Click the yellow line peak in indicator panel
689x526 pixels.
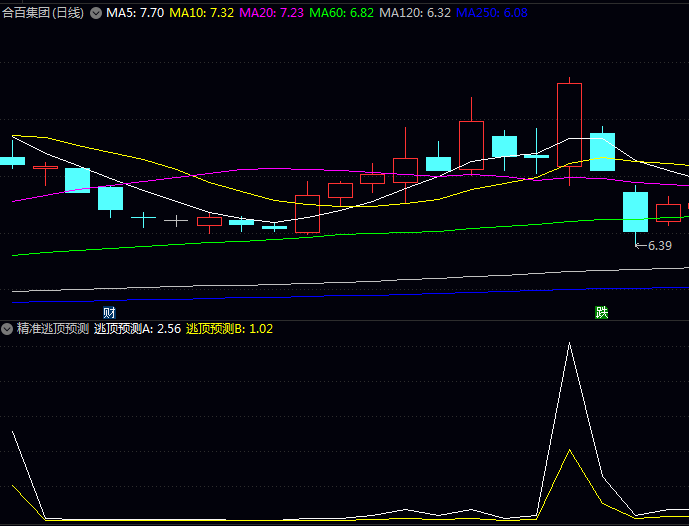[569, 451]
